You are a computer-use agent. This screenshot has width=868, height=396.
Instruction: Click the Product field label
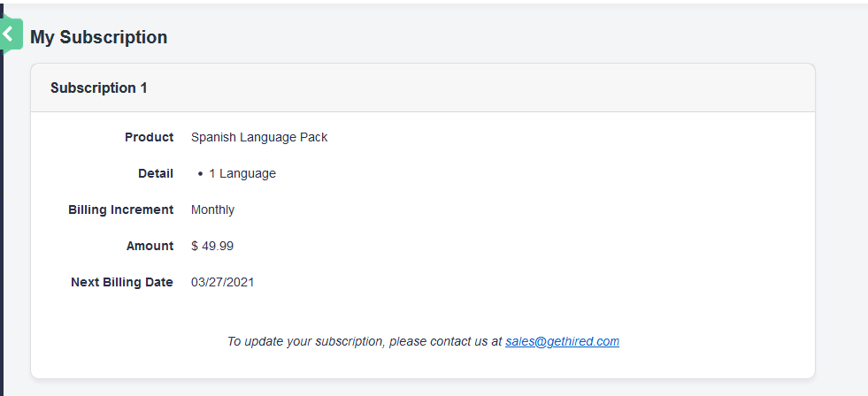(149, 137)
